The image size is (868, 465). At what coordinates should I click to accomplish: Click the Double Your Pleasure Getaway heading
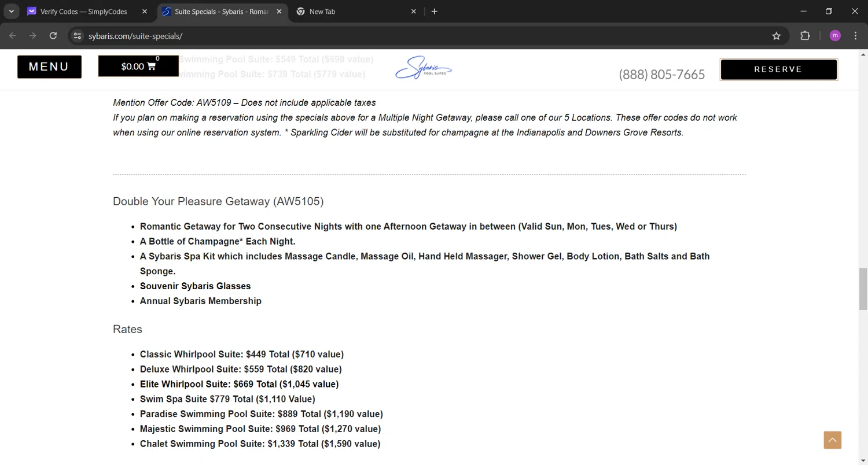pos(218,201)
